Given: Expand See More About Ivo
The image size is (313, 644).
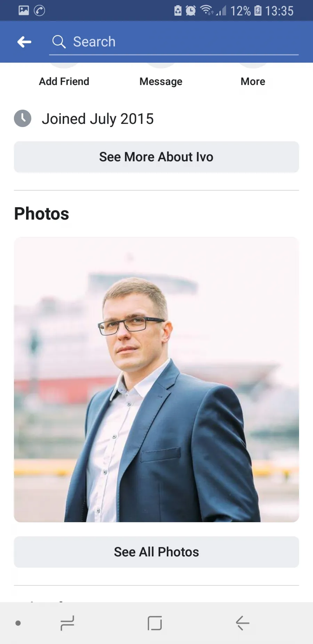Looking at the screenshot, I should [156, 157].
